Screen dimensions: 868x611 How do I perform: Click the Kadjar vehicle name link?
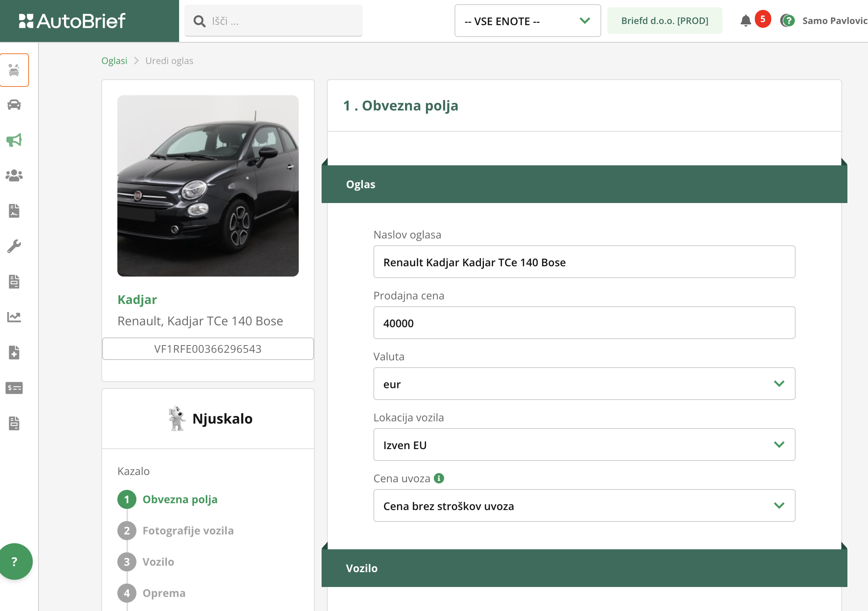coord(137,299)
